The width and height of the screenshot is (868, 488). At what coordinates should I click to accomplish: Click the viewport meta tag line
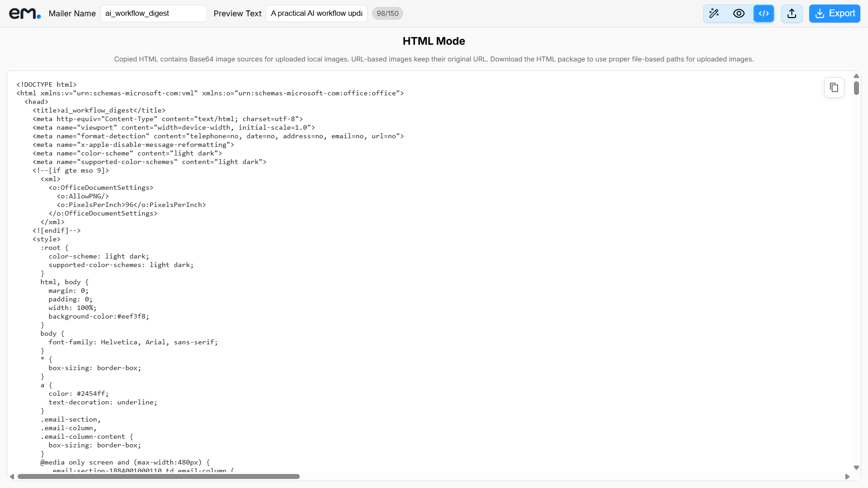tap(174, 127)
